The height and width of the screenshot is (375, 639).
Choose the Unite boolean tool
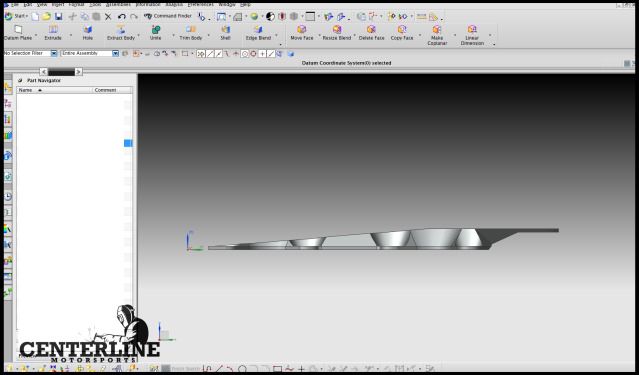coord(156,33)
